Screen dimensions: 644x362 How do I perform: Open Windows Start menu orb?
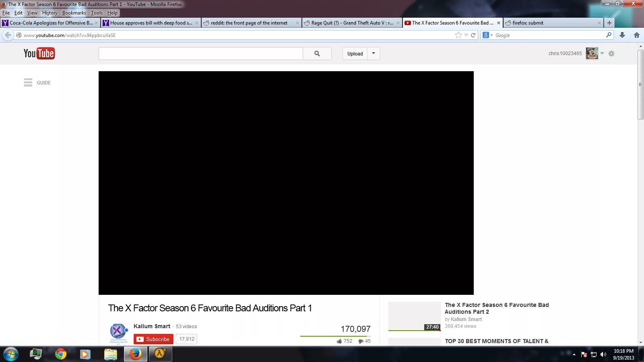(10, 354)
